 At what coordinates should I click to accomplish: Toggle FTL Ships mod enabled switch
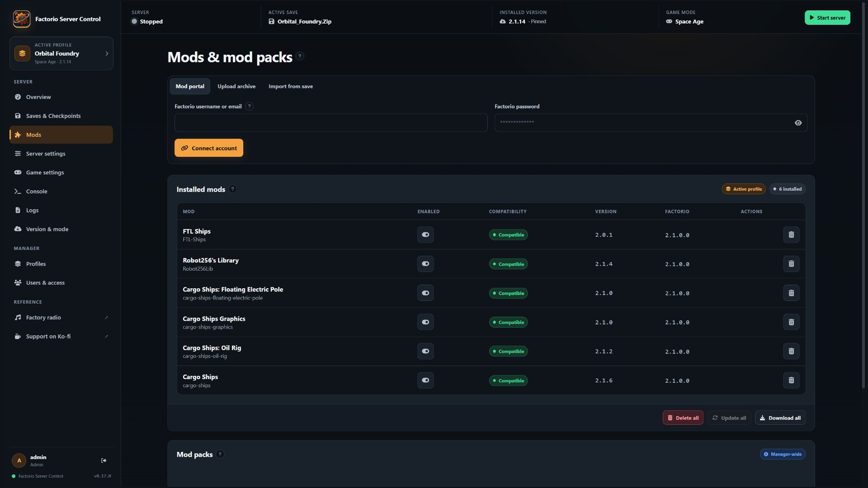[x=425, y=235]
